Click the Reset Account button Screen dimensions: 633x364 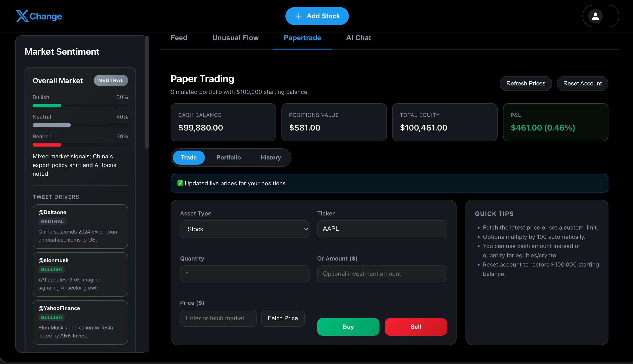582,83
